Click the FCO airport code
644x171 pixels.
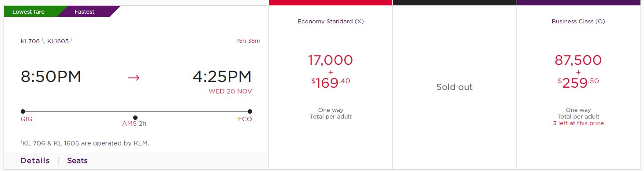point(245,119)
